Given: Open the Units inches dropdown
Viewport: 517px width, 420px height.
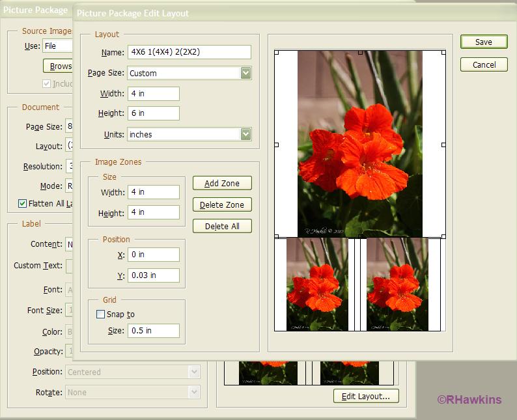Looking at the screenshot, I should pyautogui.click(x=245, y=134).
